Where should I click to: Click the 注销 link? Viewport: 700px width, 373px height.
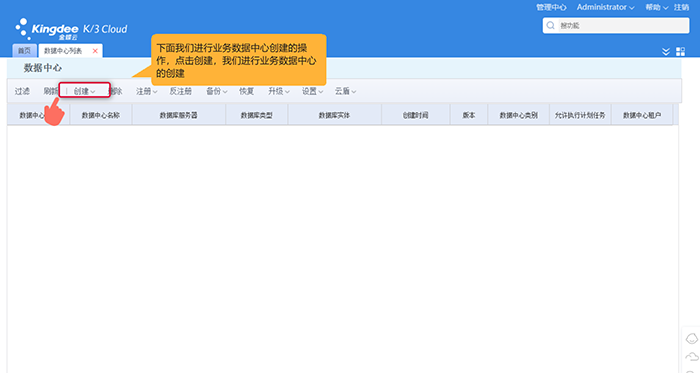click(681, 7)
